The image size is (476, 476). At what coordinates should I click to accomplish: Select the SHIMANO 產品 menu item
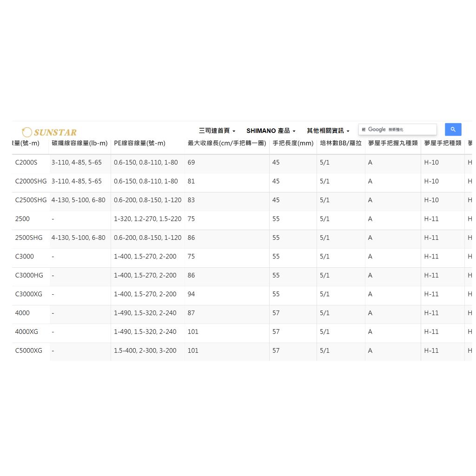(268, 131)
